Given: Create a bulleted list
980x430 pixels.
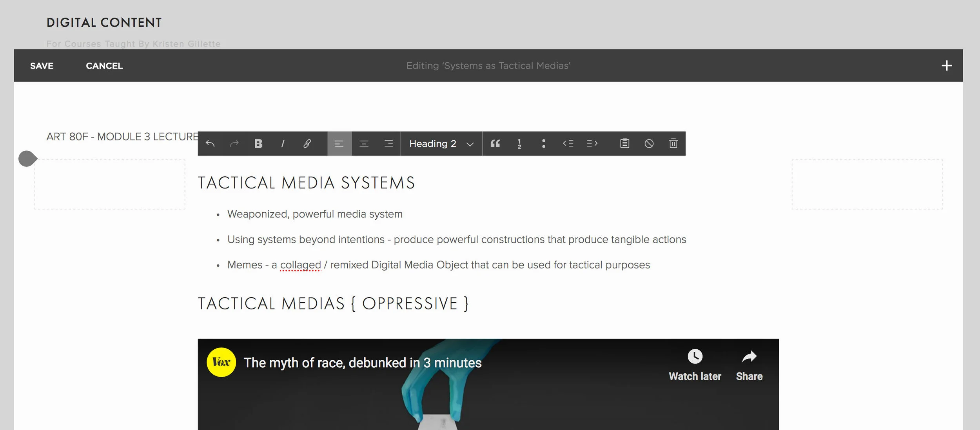Looking at the screenshot, I should click(x=544, y=144).
